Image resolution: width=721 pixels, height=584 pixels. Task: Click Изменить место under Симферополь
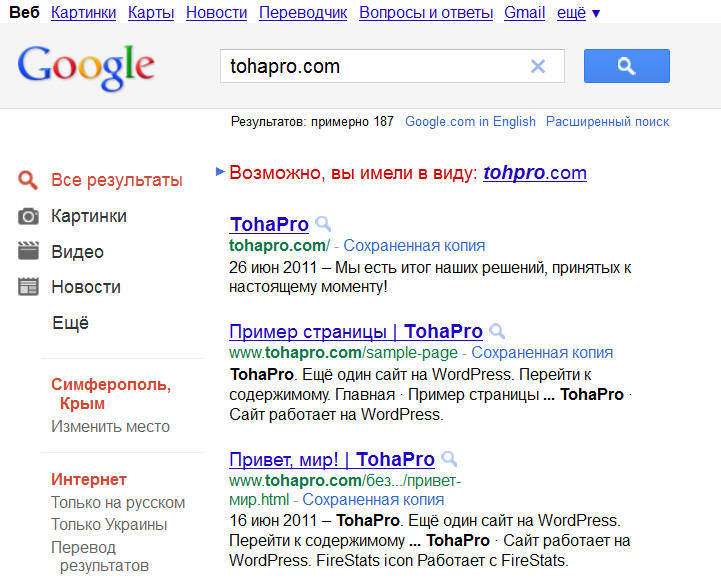click(x=110, y=427)
